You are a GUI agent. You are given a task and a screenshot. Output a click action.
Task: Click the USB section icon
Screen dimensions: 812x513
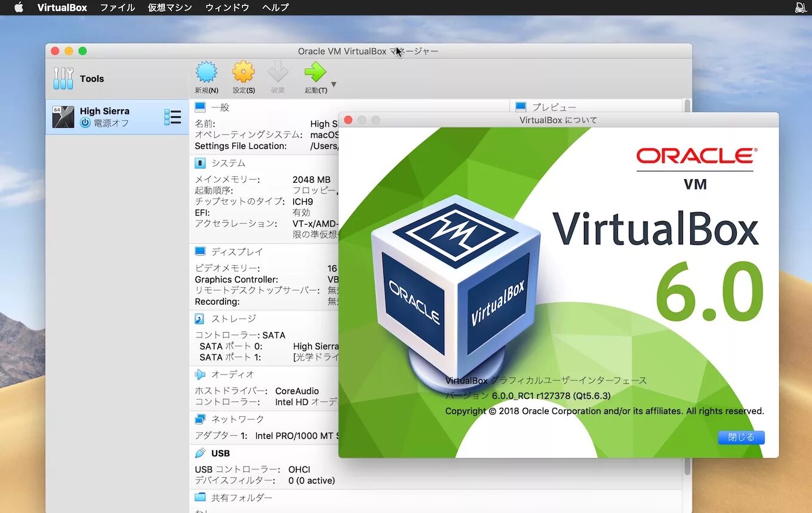pos(200,453)
